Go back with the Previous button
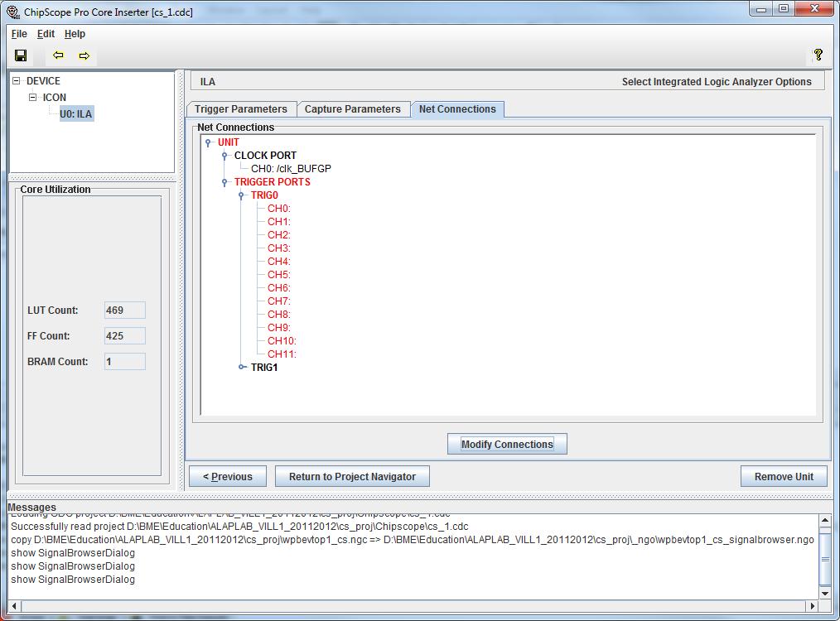Image resolution: width=840 pixels, height=621 pixels. [x=228, y=476]
